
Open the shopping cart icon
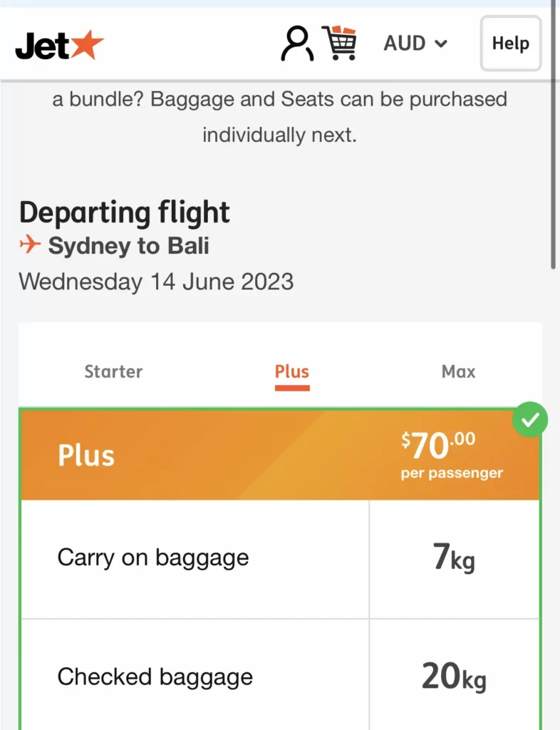click(339, 43)
